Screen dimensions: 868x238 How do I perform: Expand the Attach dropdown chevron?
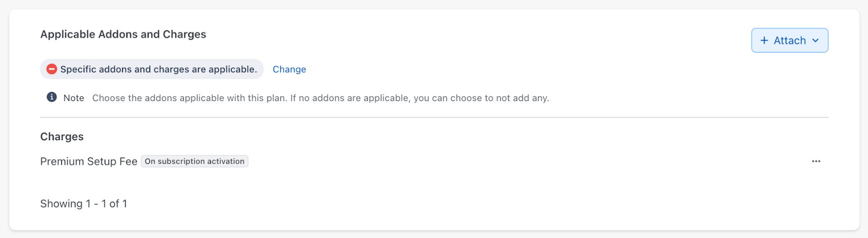815,41
